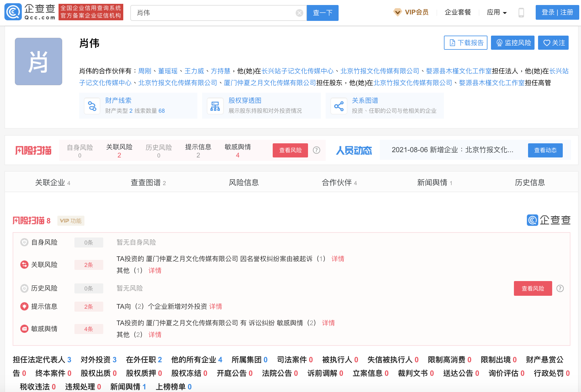Open 新闻舆情 1 stat link at bottom
Image resolution: width=581 pixels, height=392 pixels.
coord(128,387)
